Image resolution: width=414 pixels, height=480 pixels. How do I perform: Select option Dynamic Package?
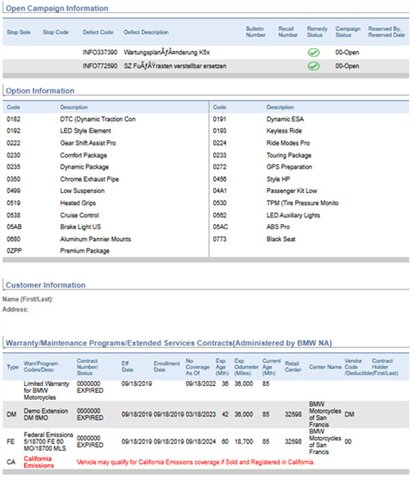(x=84, y=167)
